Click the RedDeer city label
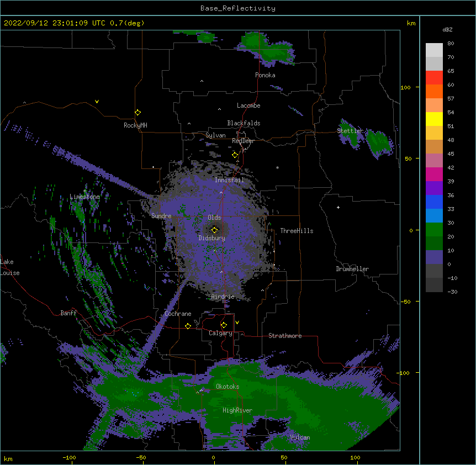The image size is (476, 465). (x=243, y=141)
